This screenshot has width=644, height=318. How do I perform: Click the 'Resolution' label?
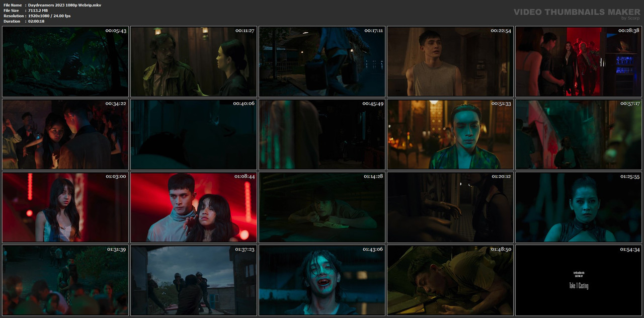pyautogui.click(x=13, y=16)
